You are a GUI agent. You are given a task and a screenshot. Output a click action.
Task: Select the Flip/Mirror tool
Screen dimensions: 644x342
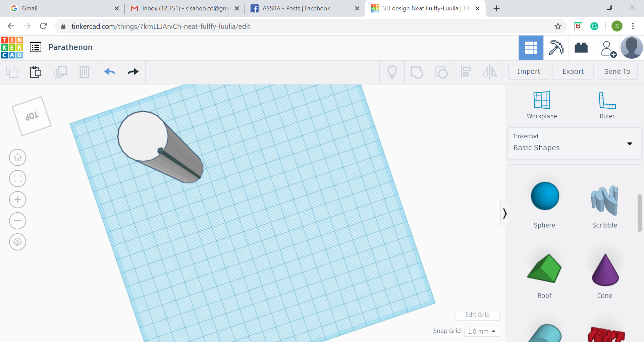tap(489, 72)
